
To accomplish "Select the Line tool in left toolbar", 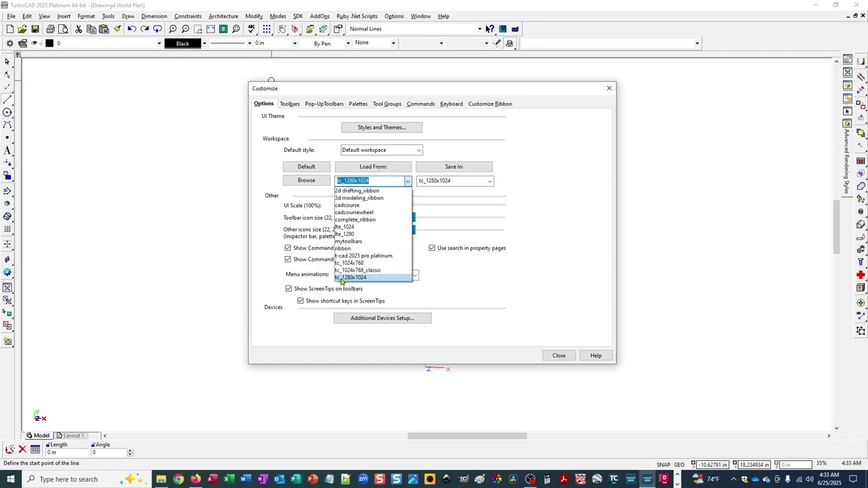I will (x=7, y=100).
